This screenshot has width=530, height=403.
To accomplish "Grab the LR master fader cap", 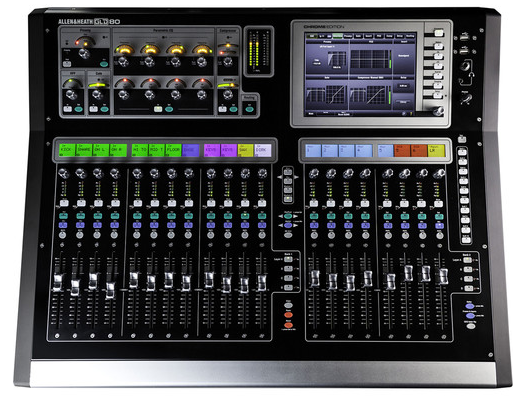I will pos(443,276).
